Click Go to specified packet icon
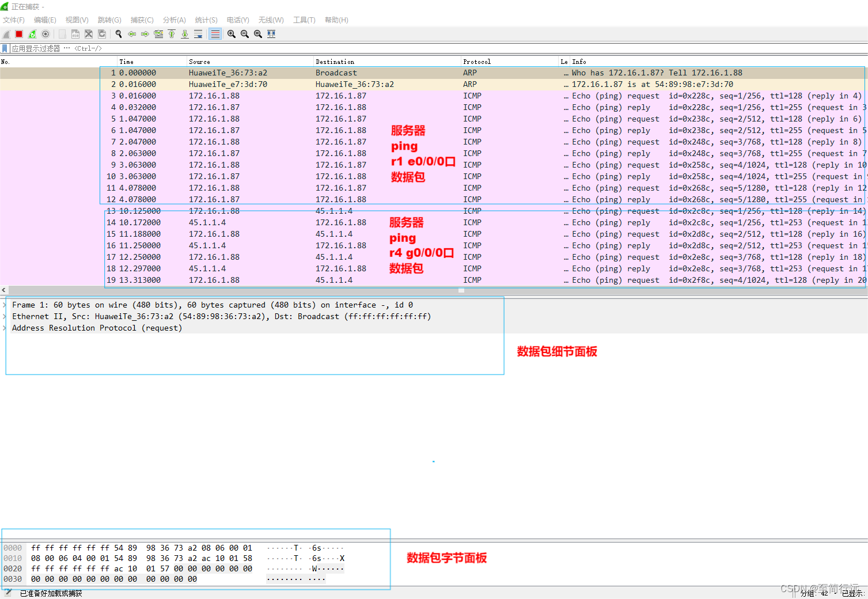 coord(158,34)
